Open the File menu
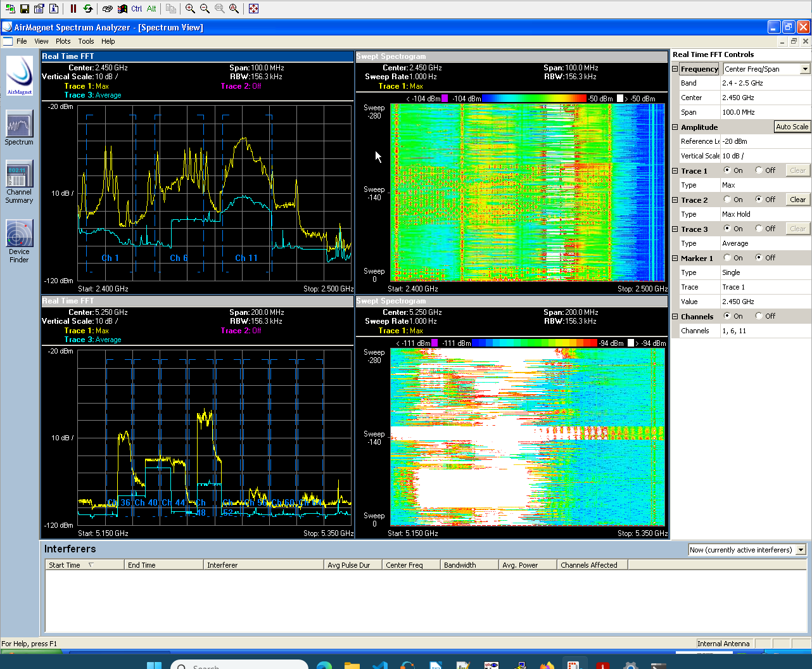Image resolution: width=812 pixels, height=669 pixels. point(22,41)
